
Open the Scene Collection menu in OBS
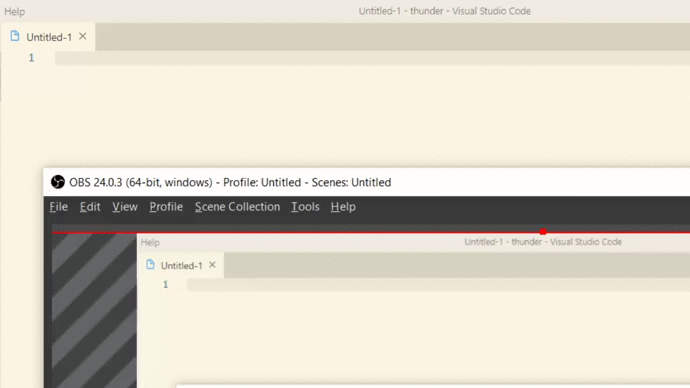[x=237, y=207]
